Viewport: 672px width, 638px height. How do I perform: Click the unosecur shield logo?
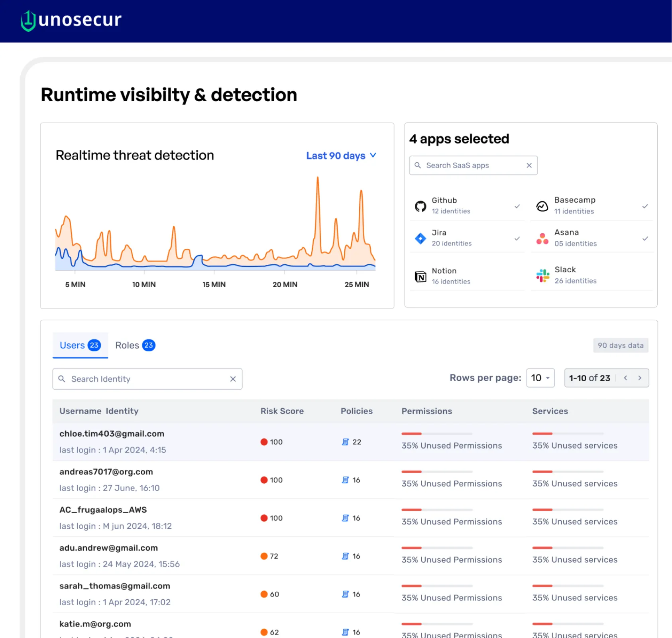[28, 21]
